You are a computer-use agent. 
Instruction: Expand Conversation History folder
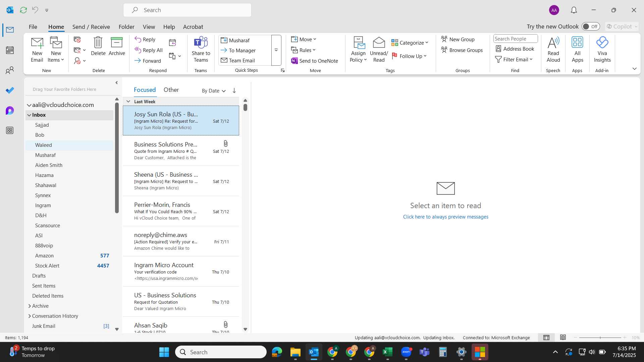pyautogui.click(x=30, y=316)
